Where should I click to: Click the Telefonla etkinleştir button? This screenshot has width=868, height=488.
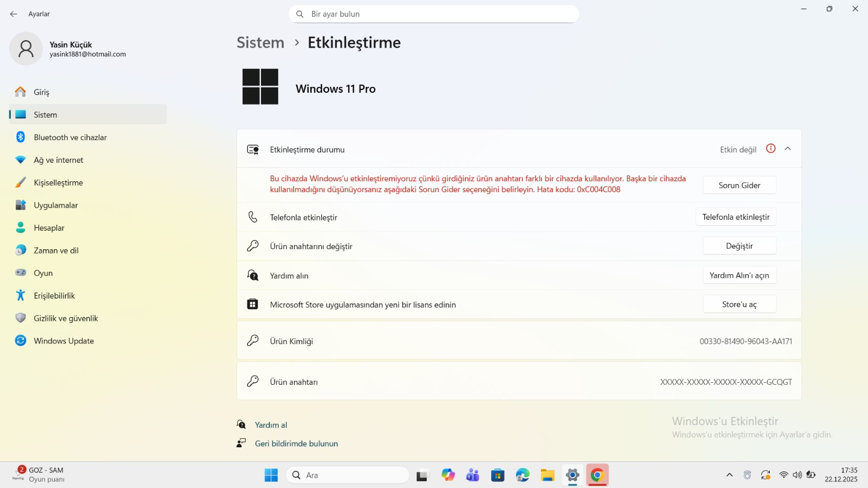click(x=736, y=217)
